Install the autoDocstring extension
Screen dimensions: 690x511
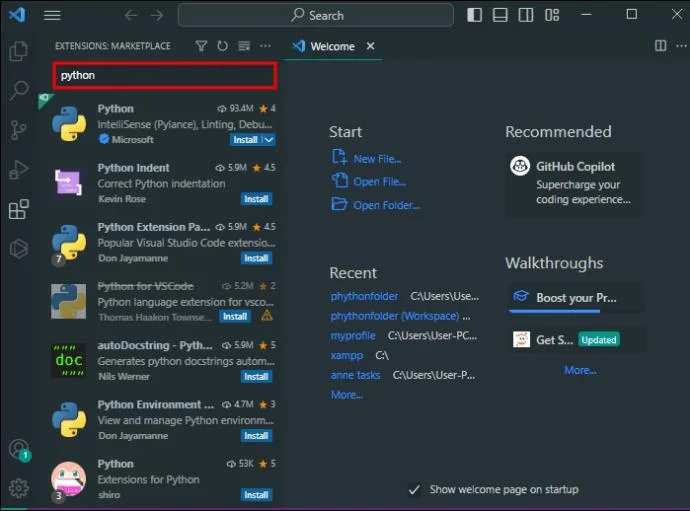[256, 376]
